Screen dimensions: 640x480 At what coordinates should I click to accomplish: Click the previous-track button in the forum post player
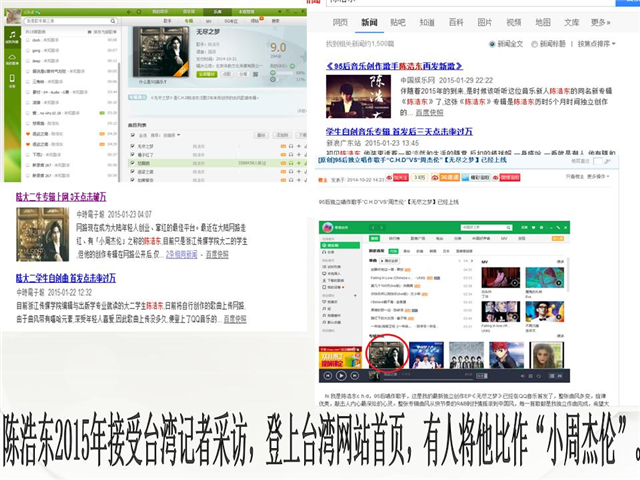coord(327,376)
